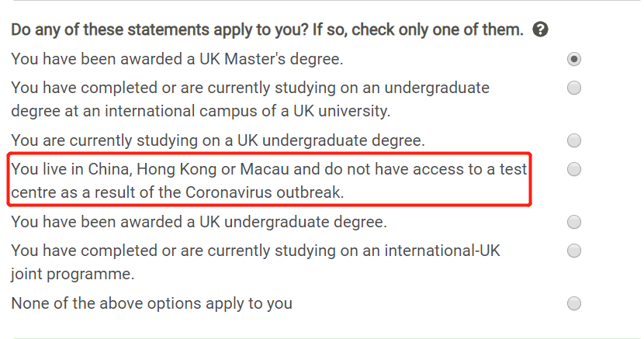Select the 'None of the above' radio button

(574, 303)
